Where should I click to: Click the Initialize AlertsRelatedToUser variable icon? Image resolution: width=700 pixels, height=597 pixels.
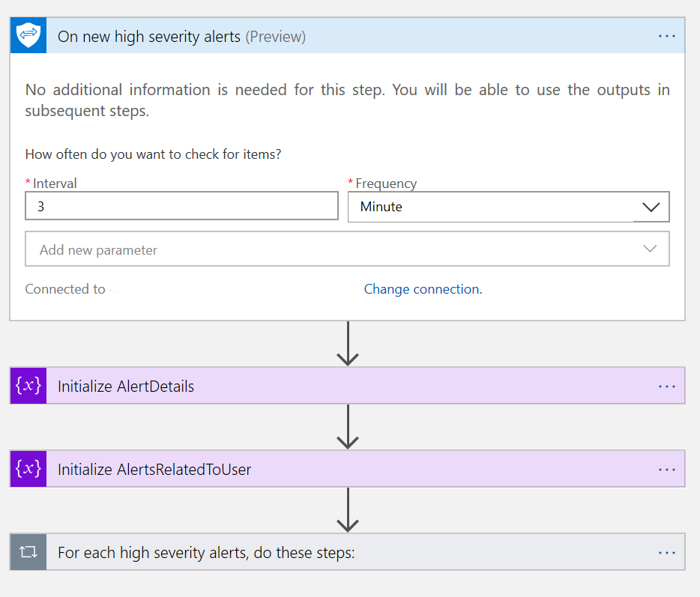28,469
